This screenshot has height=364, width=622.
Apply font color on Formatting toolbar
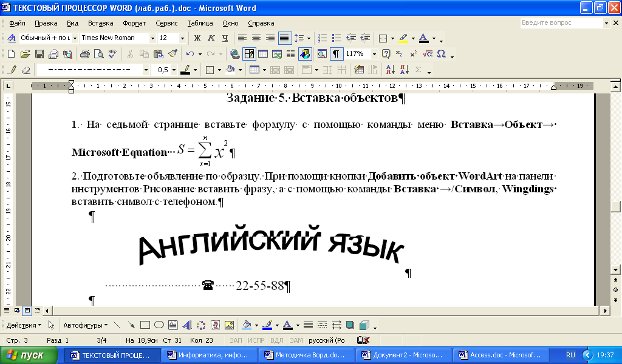(423, 38)
